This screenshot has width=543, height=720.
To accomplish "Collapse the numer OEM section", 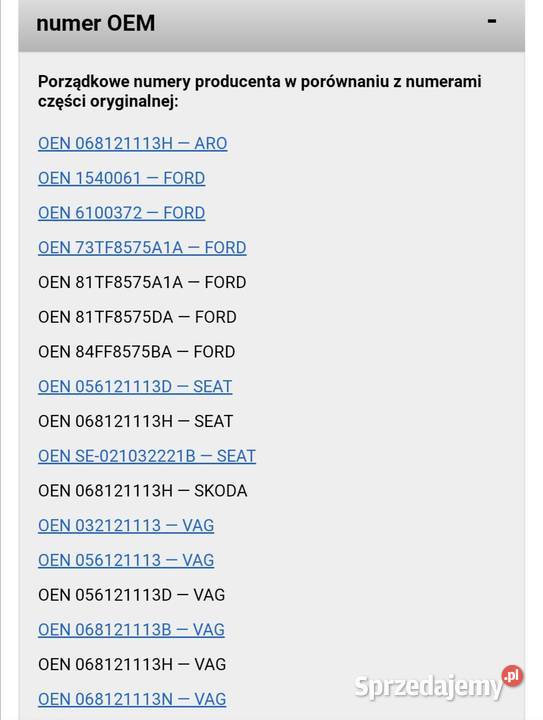I will (x=492, y=21).
